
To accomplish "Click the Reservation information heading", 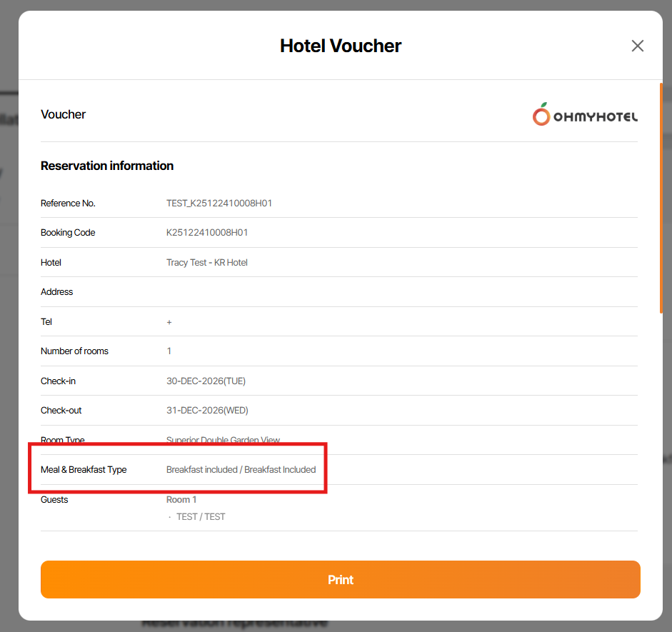I will coord(107,166).
